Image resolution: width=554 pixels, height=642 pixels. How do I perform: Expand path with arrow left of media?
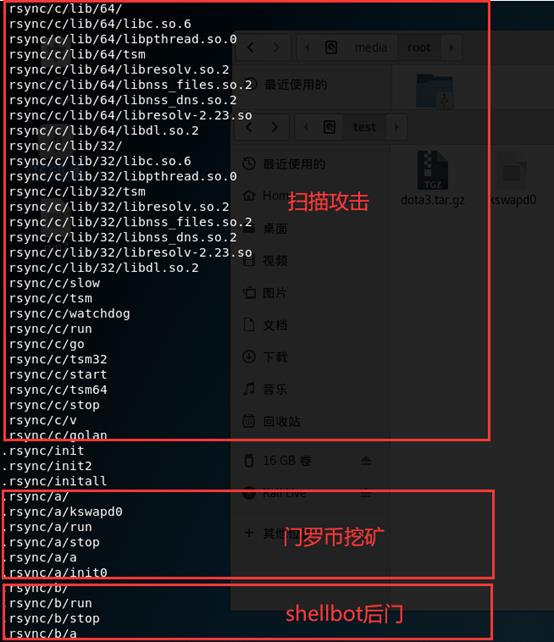click(x=307, y=48)
